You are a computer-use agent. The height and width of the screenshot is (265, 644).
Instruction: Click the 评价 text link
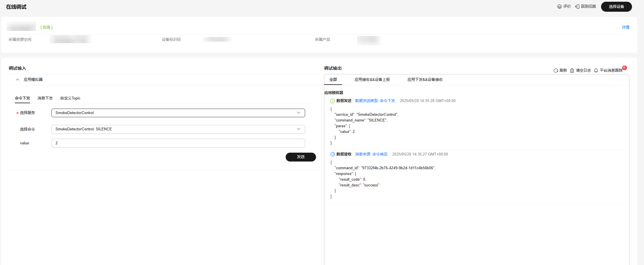coord(567,6)
